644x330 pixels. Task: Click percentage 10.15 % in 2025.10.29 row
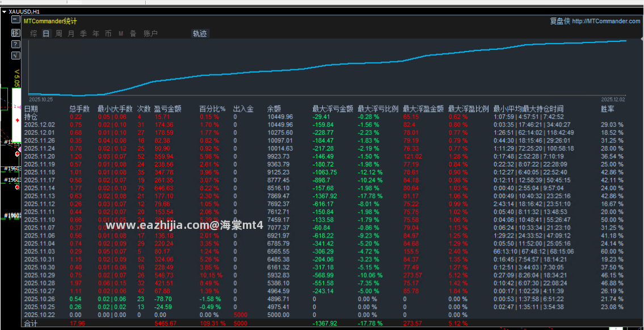pos(211,275)
